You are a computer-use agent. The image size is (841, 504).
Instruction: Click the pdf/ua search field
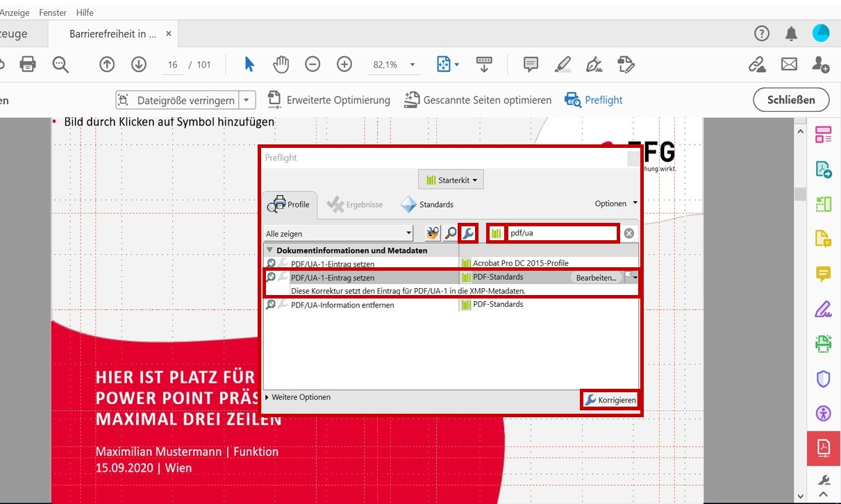click(x=562, y=233)
